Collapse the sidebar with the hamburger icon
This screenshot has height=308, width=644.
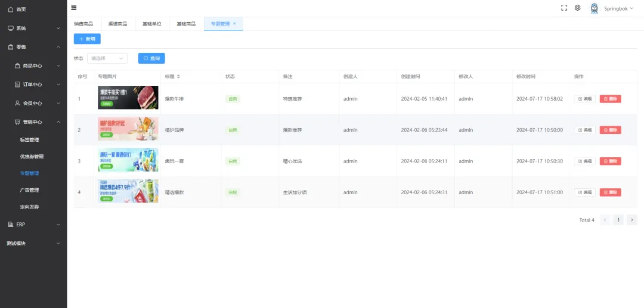click(x=74, y=8)
